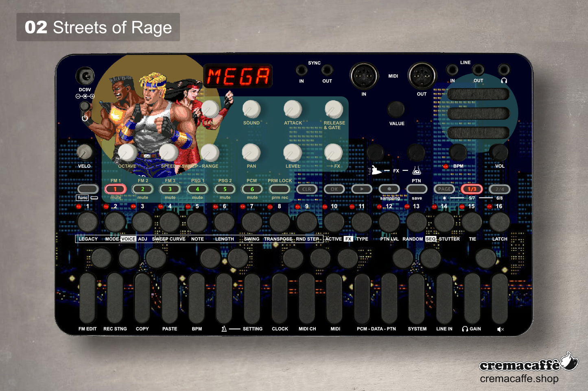Click the VOL knob
The height and width of the screenshot is (391, 588).
[x=499, y=152]
